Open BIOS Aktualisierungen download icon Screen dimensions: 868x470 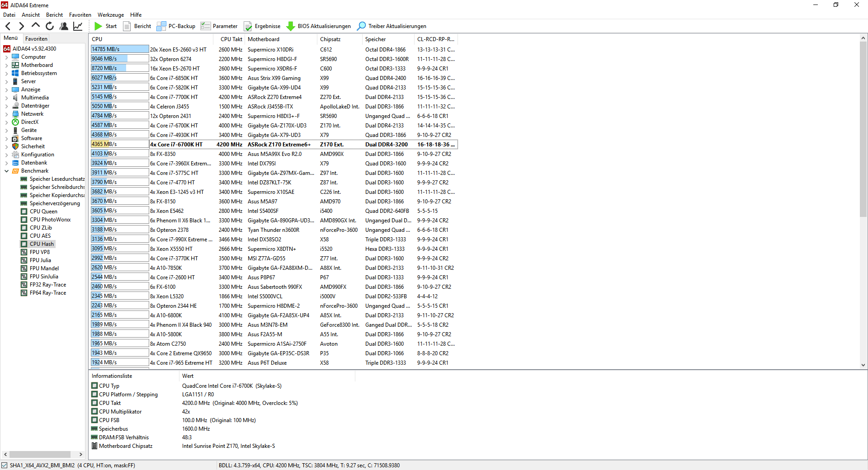click(x=291, y=26)
